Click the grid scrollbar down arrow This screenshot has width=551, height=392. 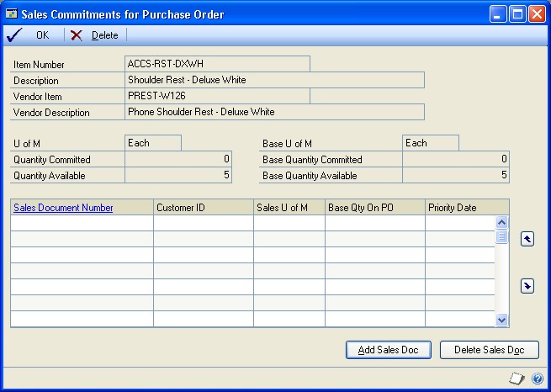501,320
